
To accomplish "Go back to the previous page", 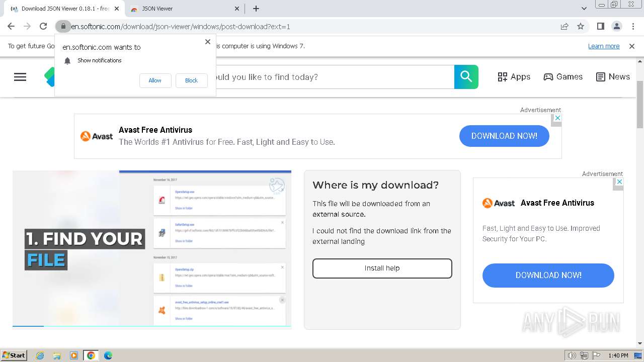I will (11, 26).
